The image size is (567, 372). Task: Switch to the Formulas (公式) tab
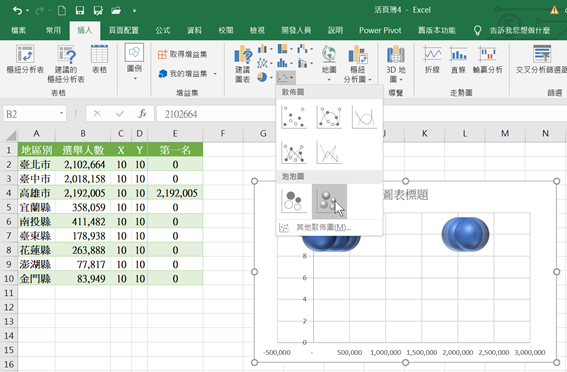163,30
